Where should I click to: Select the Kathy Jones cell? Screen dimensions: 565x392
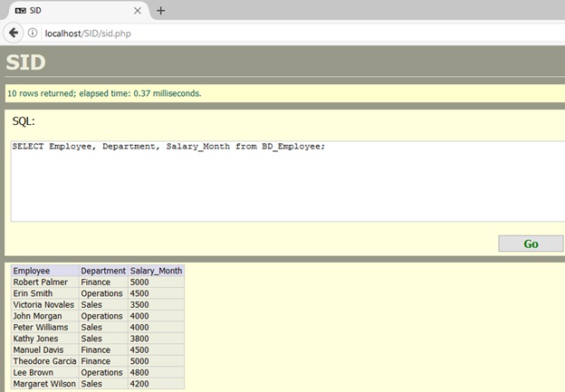pyautogui.click(x=45, y=339)
